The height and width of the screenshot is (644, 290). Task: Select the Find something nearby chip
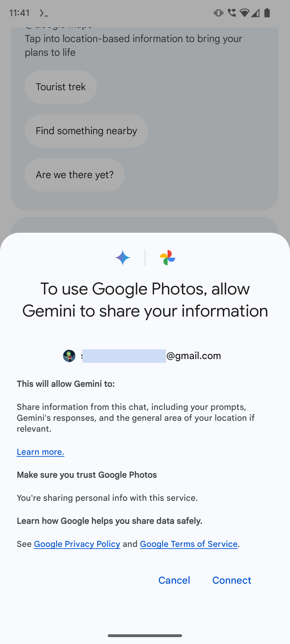[x=87, y=131]
